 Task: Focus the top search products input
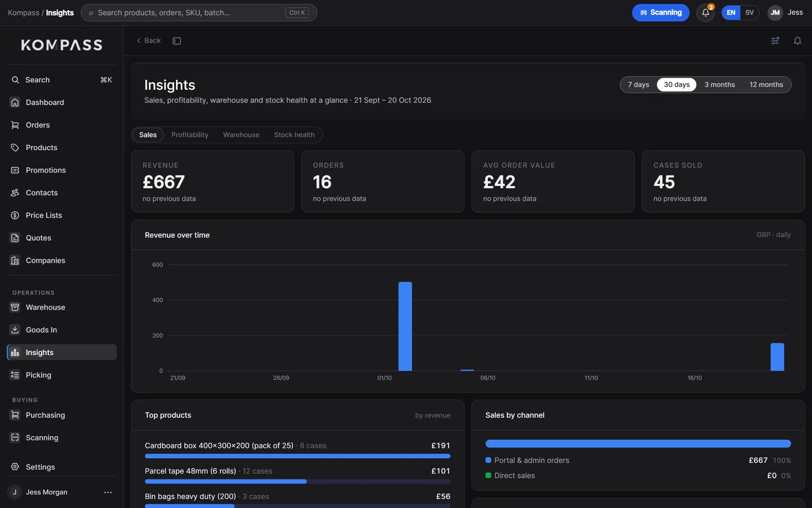[199, 13]
